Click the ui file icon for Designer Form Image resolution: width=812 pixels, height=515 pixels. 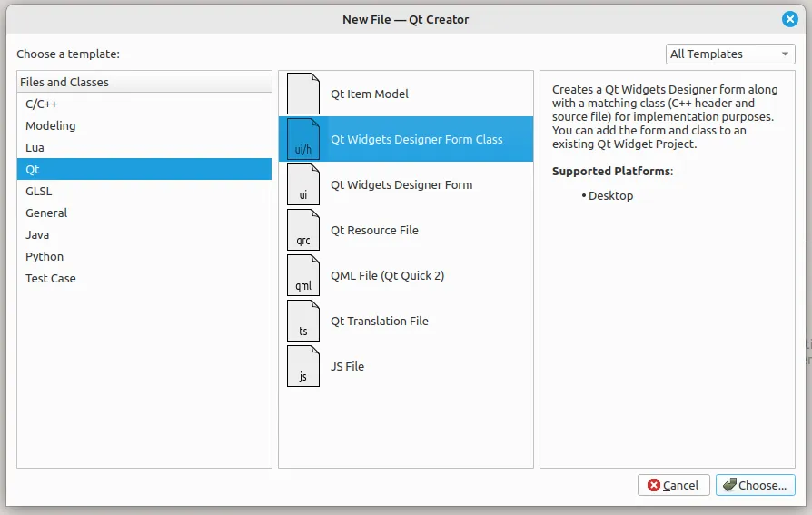click(x=303, y=184)
